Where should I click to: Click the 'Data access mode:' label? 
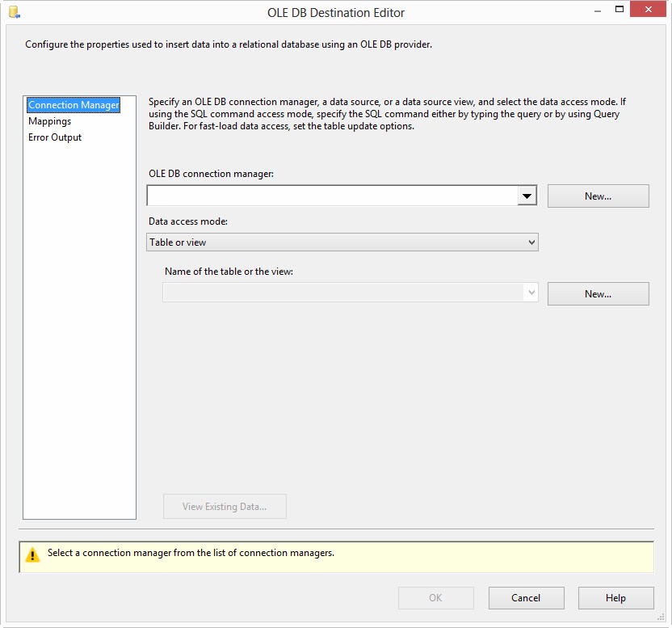point(188,221)
